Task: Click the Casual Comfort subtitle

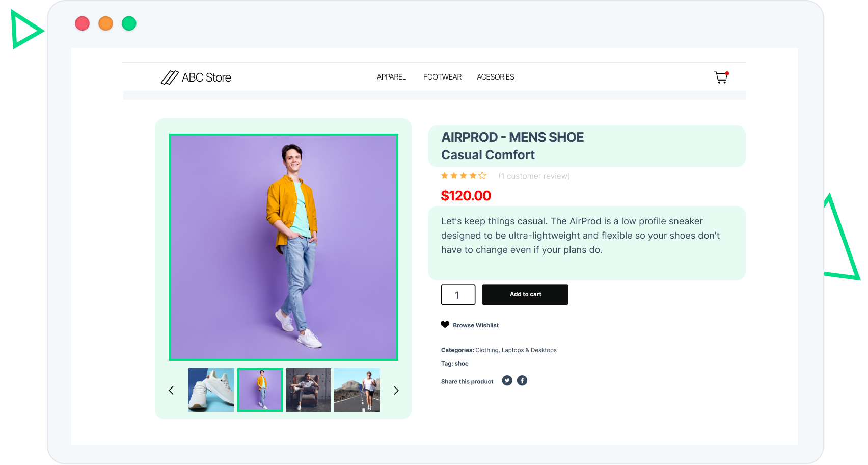Action: [488, 155]
